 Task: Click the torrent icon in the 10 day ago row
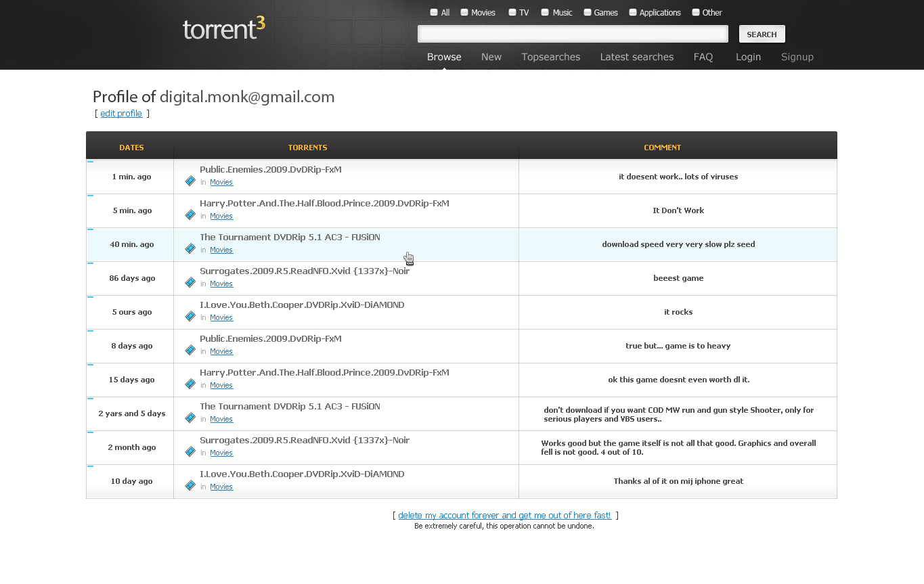pyautogui.click(x=190, y=485)
